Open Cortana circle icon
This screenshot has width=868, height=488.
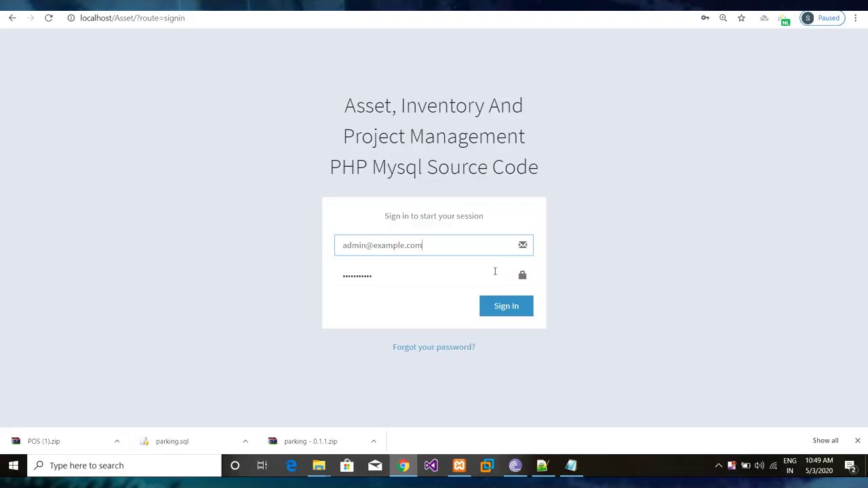click(x=235, y=466)
